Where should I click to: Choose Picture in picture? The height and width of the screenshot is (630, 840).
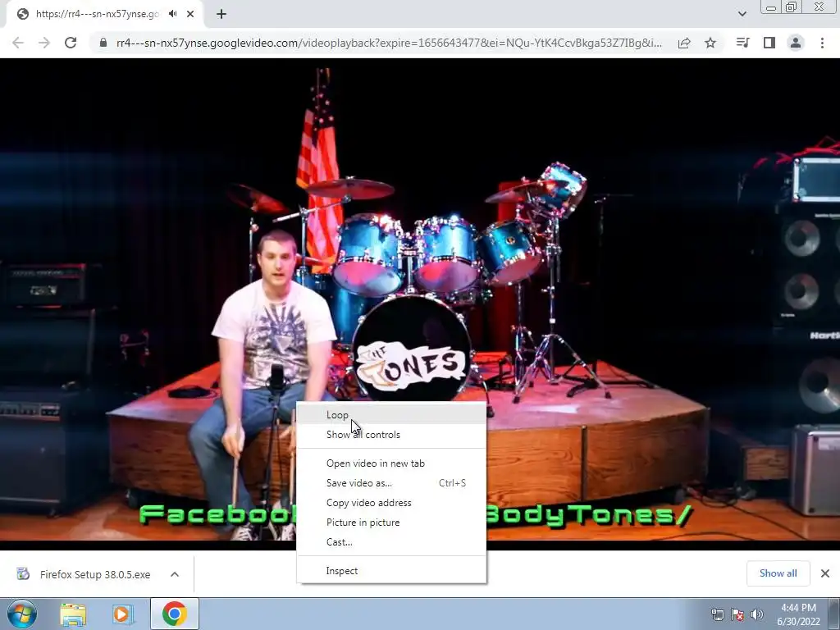[x=391, y=523]
